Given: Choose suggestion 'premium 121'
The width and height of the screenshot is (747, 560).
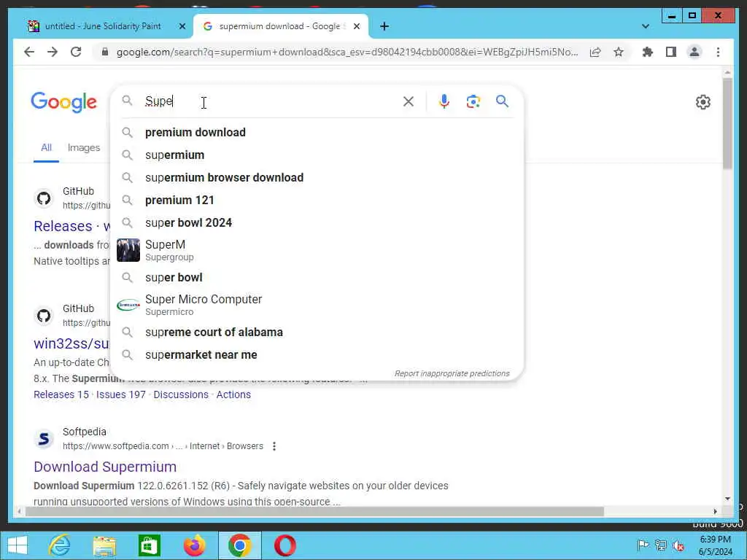Looking at the screenshot, I should pos(317,200).
